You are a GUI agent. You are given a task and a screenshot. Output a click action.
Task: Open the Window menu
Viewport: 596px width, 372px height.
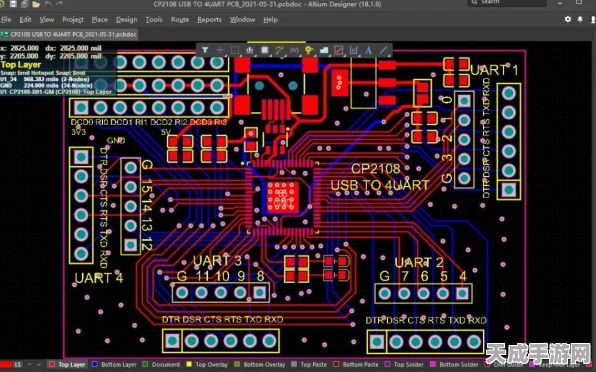coord(243,19)
